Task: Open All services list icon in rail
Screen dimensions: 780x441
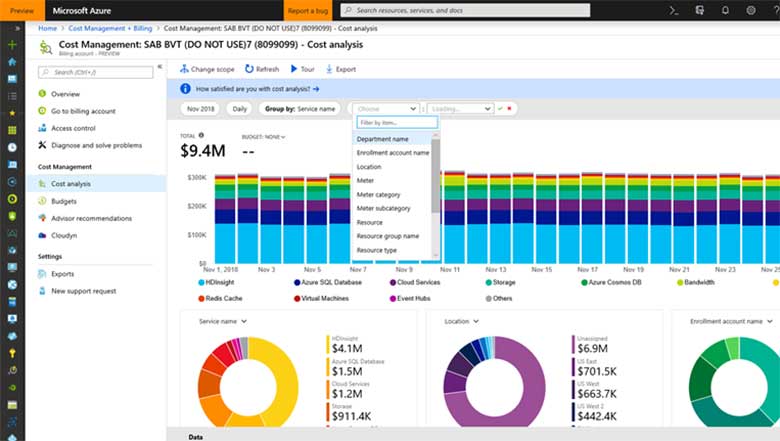Action: point(12,96)
